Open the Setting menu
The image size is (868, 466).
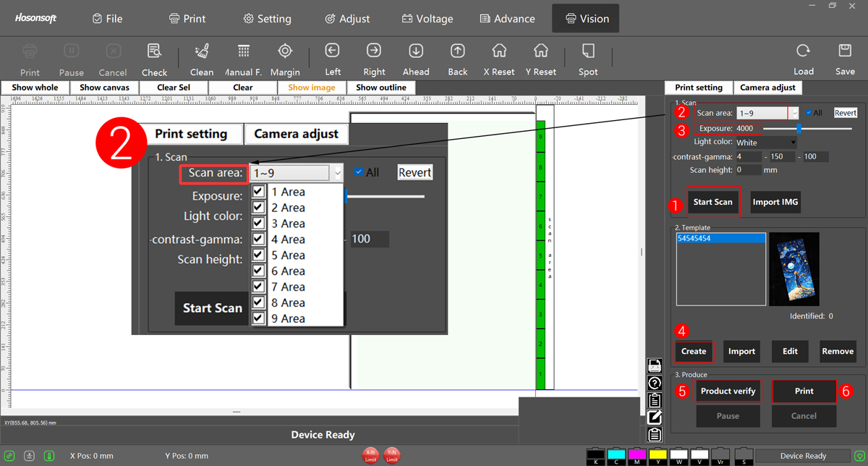click(x=267, y=19)
